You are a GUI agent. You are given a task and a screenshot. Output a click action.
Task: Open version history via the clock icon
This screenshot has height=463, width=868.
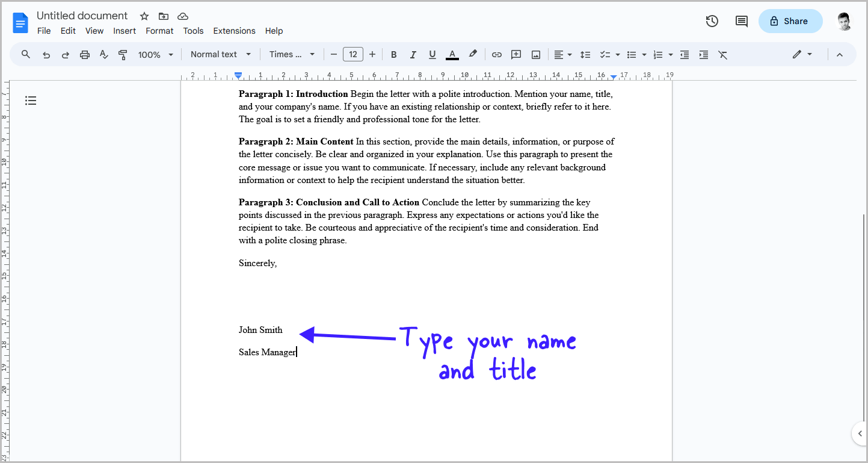tap(712, 20)
